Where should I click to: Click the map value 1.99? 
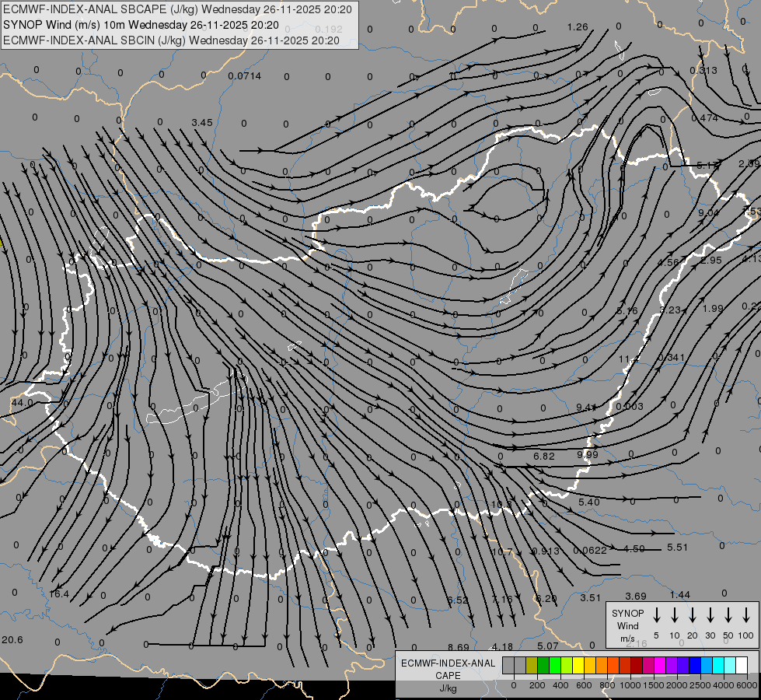click(713, 308)
